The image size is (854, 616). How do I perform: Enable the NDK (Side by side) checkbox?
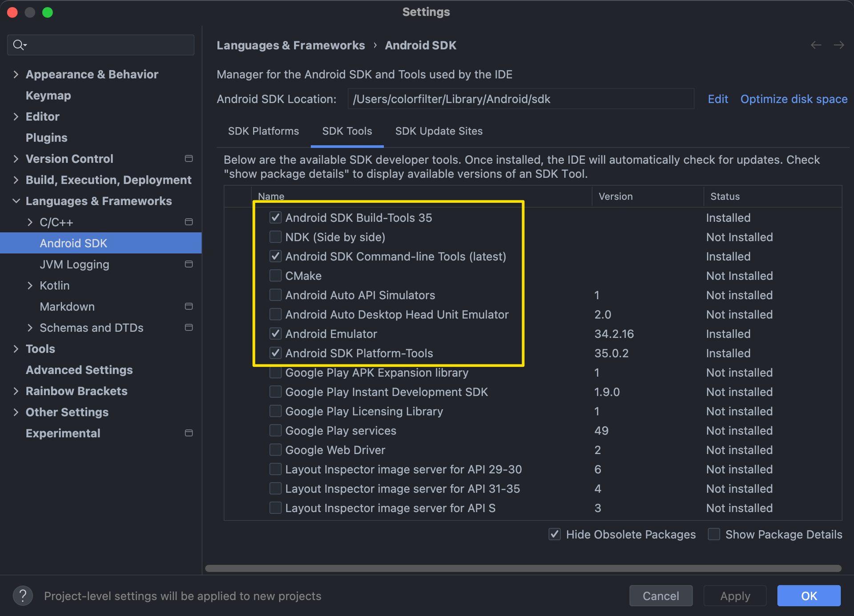point(275,237)
